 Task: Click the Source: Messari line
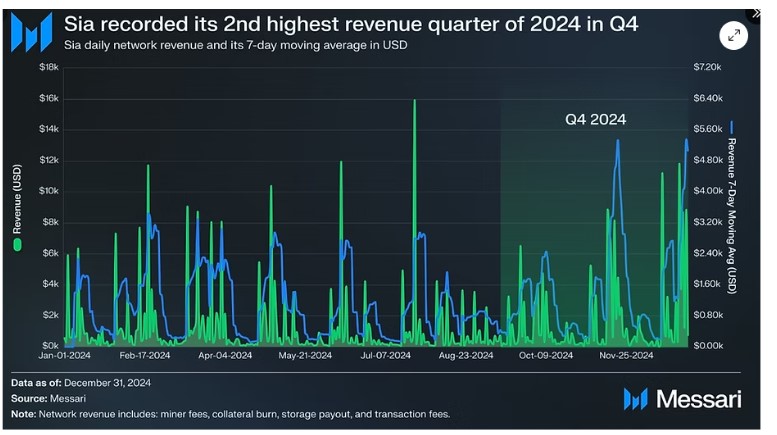pos(48,398)
